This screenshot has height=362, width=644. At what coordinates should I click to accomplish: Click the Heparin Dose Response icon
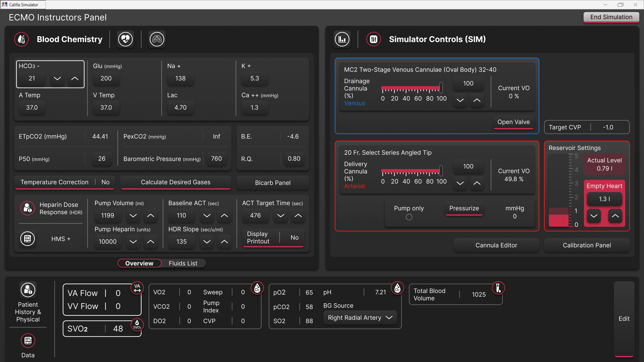tap(28, 208)
